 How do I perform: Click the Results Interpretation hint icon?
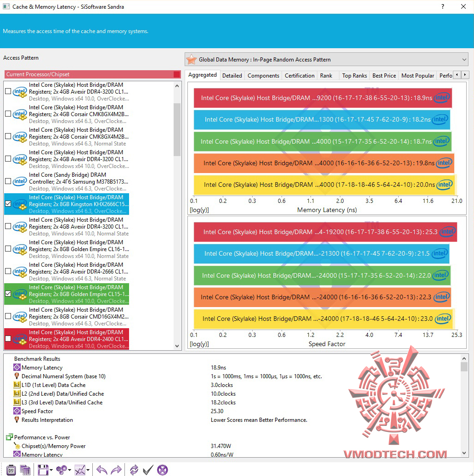(x=17, y=420)
